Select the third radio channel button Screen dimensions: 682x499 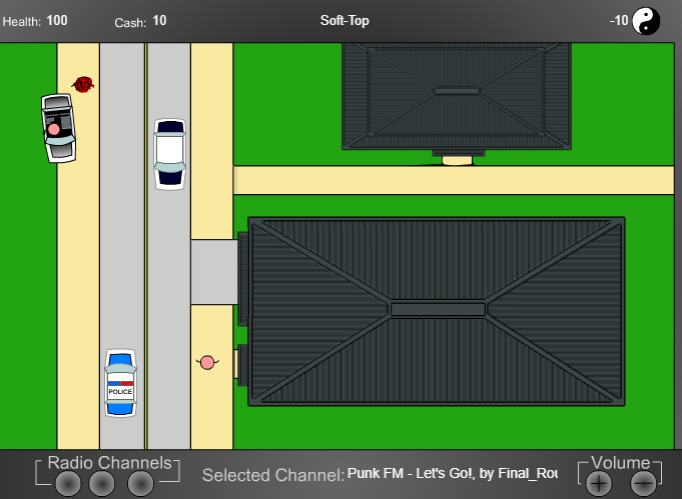point(140,483)
